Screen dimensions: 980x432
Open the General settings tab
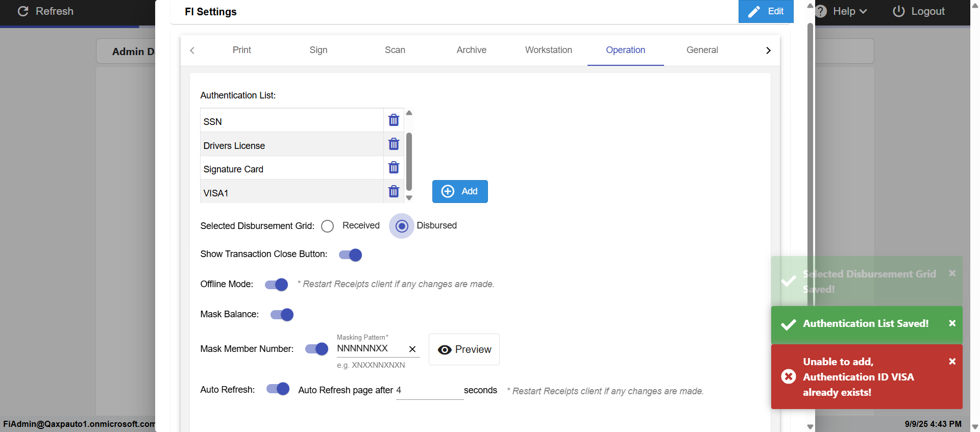tap(702, 50)
